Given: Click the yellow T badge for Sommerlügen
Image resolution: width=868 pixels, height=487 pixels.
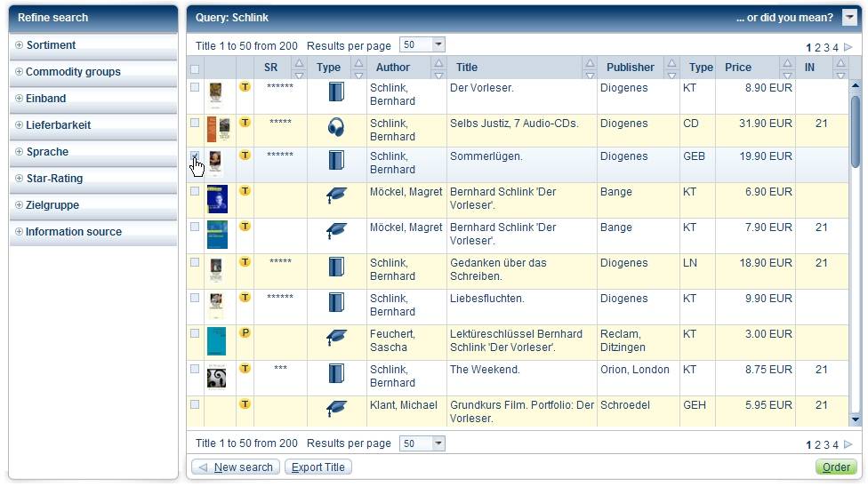Looking at the screenshot, I should pyautogui.click(x=245, y=156).
